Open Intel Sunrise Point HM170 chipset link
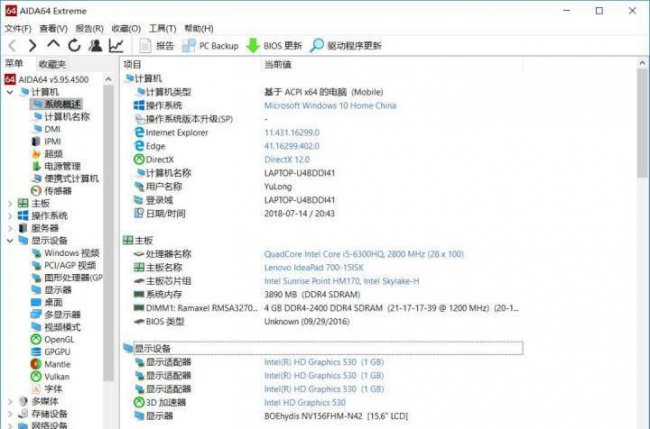 tap(342, 281)
